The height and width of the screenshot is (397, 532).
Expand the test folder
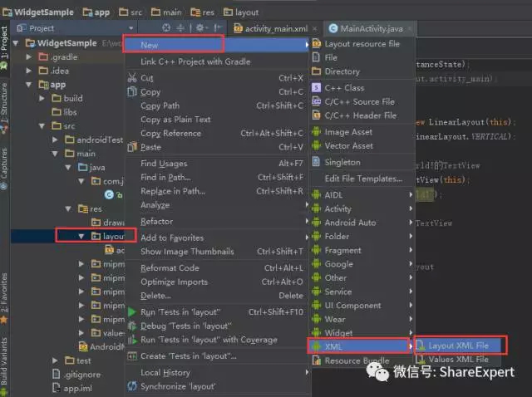pyautogui.click(x=56, y=360)
